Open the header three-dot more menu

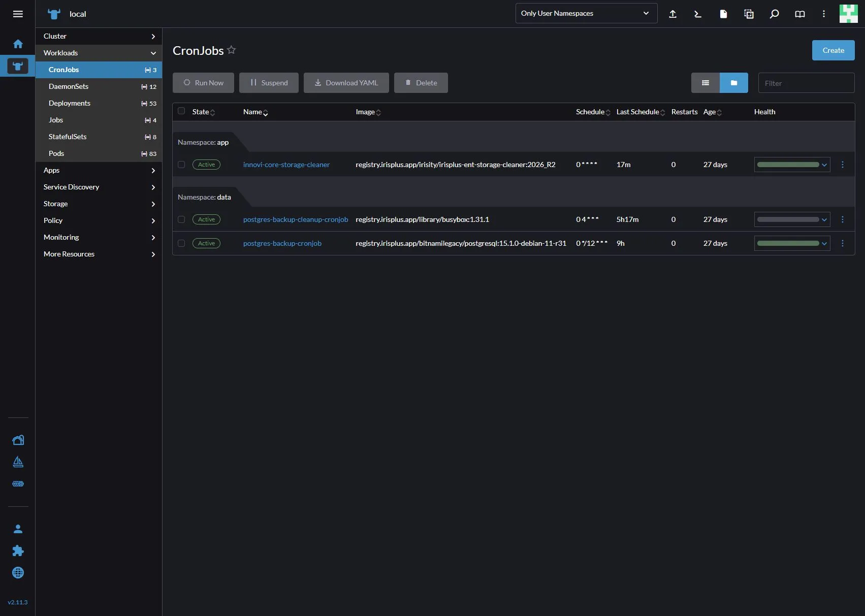point(824,14)
